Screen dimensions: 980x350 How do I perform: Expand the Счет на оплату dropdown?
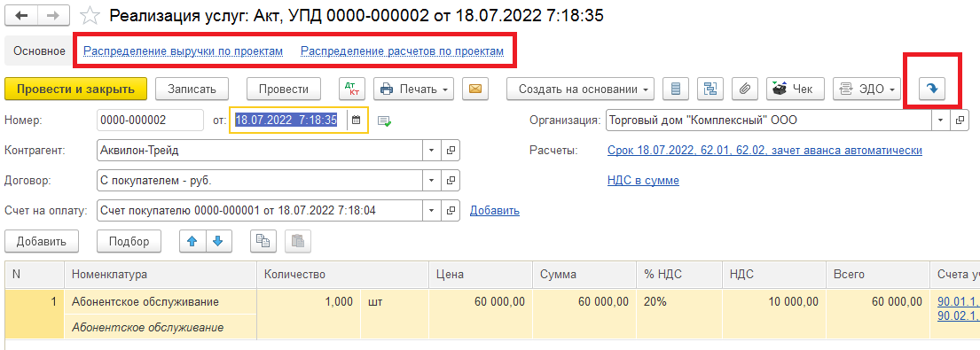pyautogui.click(x=431, y=210)
